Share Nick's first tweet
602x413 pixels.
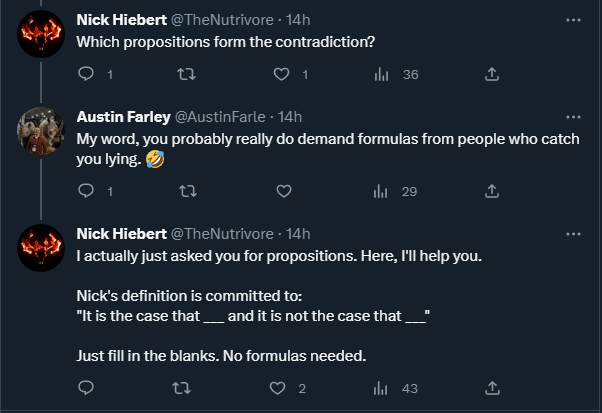491,74
